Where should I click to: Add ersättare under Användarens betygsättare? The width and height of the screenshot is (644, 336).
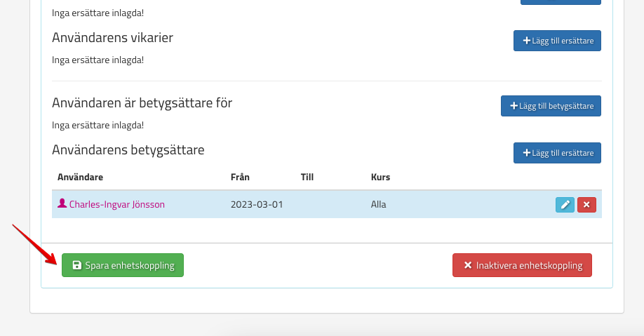click(557, 153)
